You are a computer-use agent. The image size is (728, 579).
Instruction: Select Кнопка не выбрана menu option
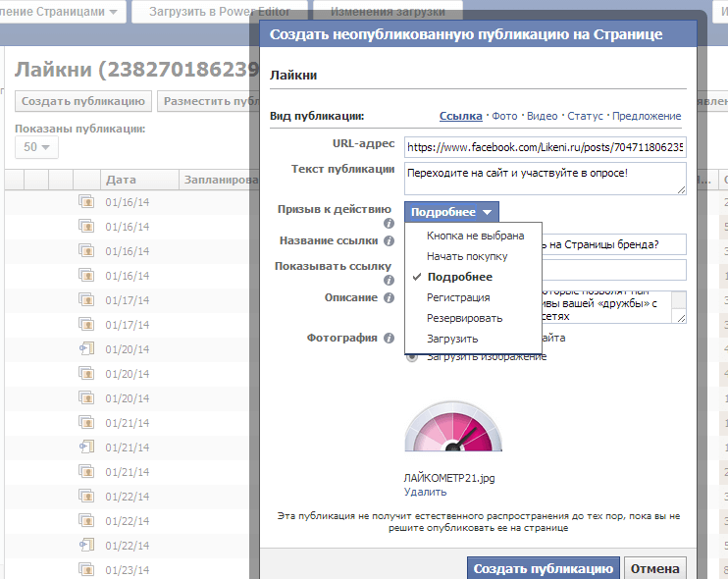point(475,236)
